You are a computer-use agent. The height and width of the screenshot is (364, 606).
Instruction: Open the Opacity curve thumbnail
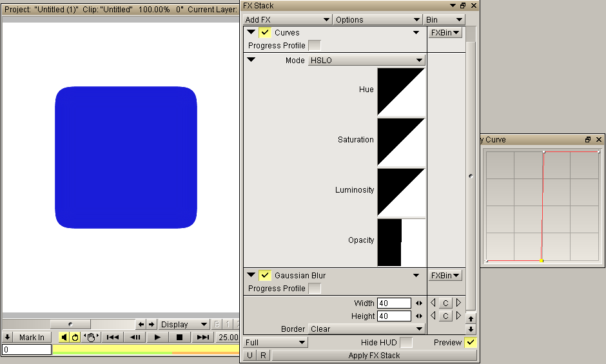(x=401, y=243)
